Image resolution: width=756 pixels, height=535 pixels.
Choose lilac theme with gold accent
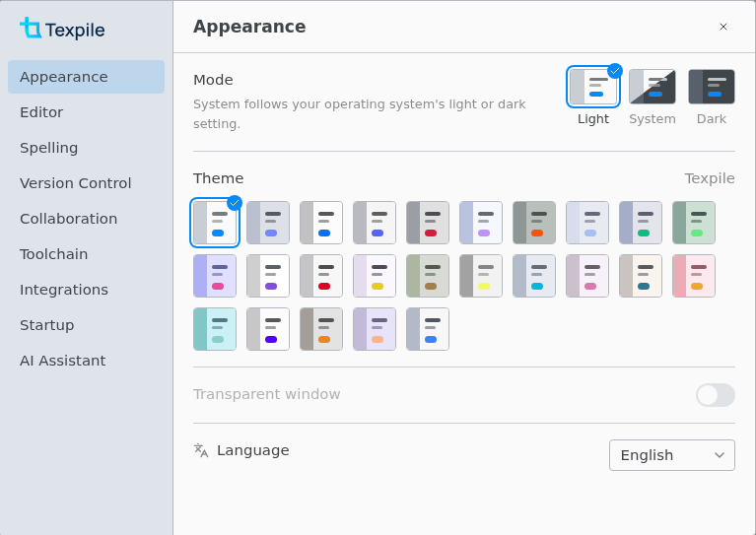375,276
